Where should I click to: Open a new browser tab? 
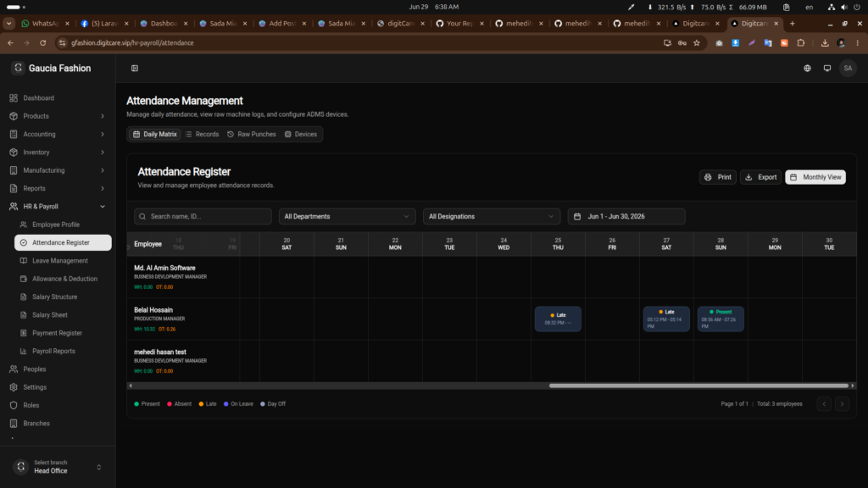click(793, 23)
